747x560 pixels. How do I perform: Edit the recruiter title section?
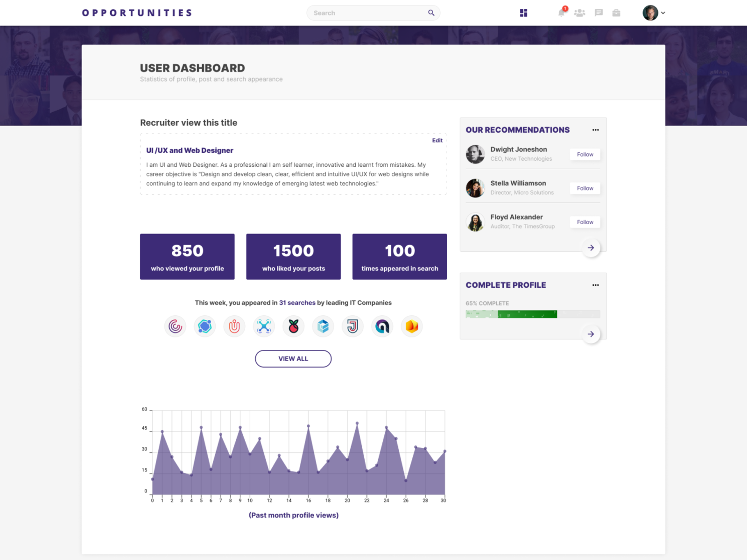437,140
